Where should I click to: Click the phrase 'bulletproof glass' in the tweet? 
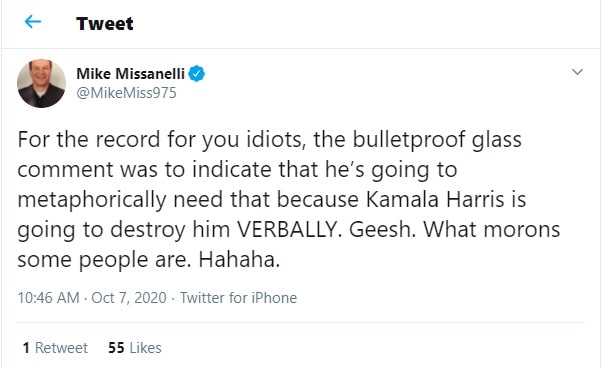(x=437, y=140)
